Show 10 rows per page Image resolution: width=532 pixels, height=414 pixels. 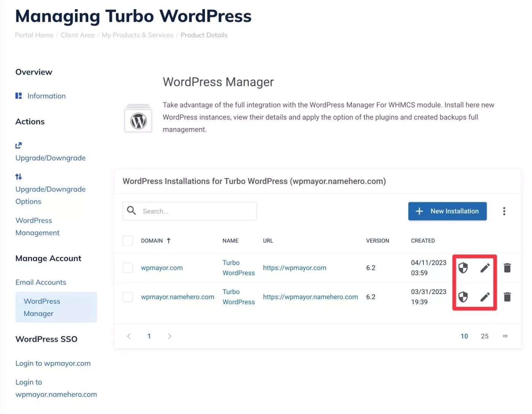(x=464, y=336)
